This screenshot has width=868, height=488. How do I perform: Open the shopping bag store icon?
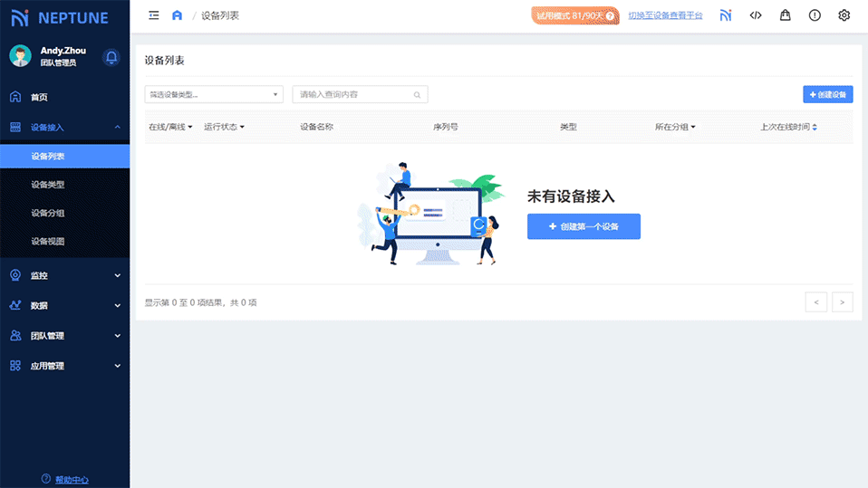(785, 15)
